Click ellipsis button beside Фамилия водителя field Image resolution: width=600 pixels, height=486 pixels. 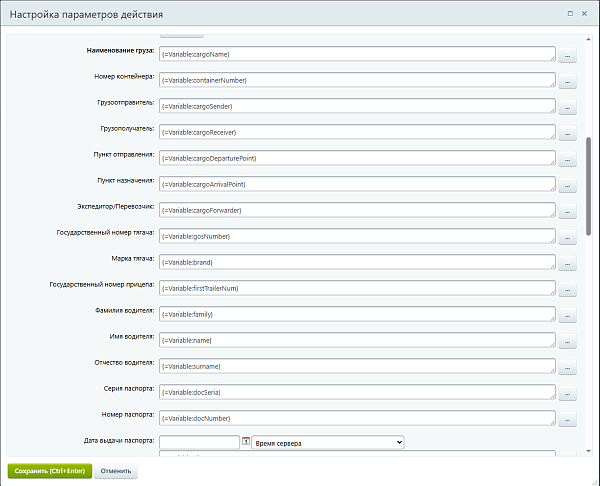pyautogui.click(x=567, y=315)
